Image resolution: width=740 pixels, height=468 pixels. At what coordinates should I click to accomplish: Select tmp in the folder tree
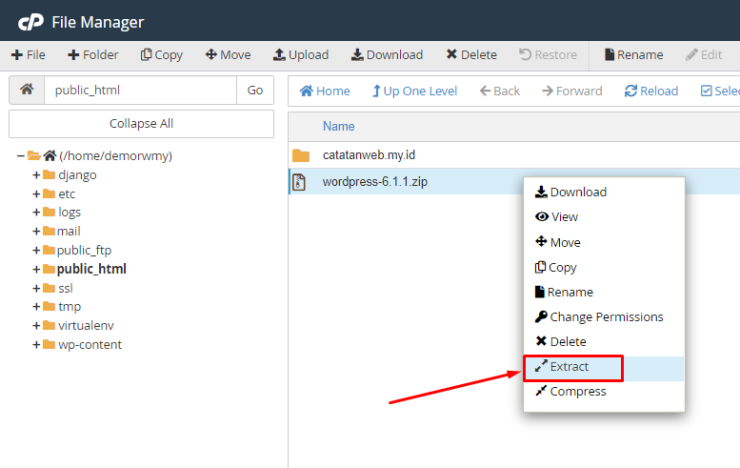(x=69, y=307)
